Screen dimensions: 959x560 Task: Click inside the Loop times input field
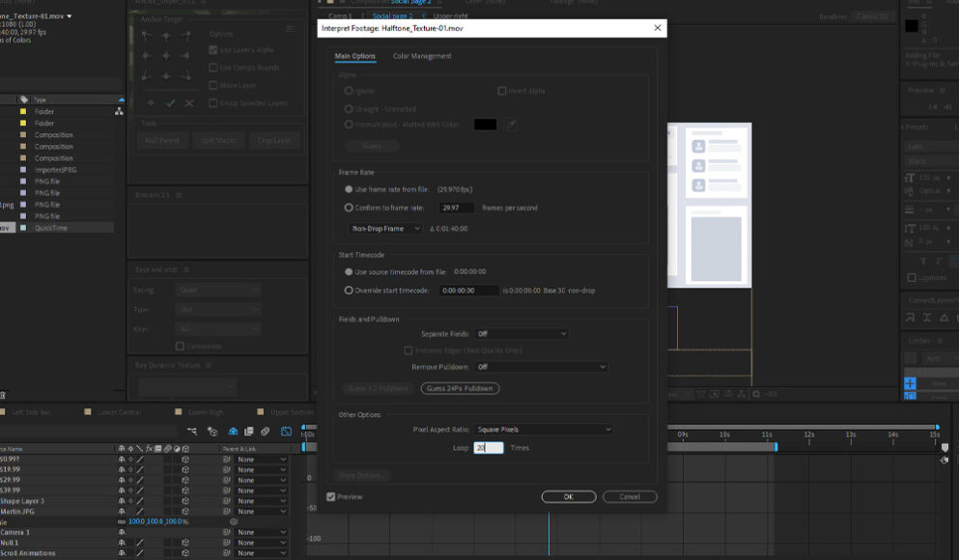click(x=488, y=448)
